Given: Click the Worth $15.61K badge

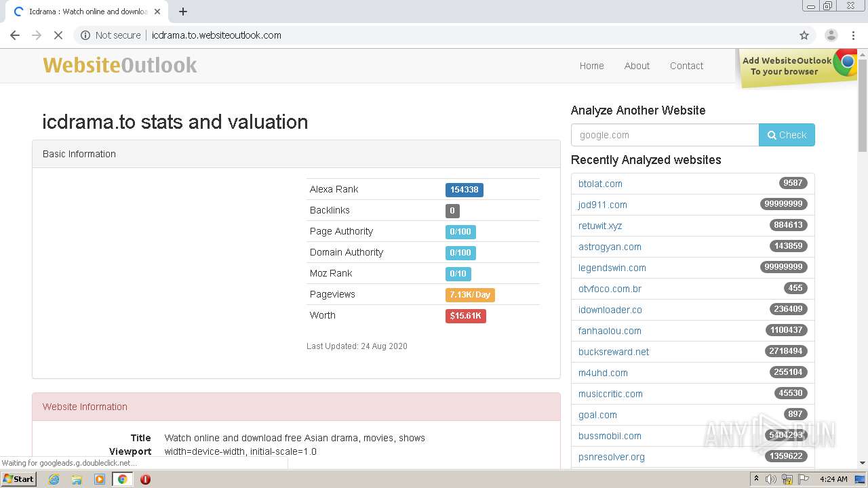Looking at the screenshot, I should [x=465, y=316].
